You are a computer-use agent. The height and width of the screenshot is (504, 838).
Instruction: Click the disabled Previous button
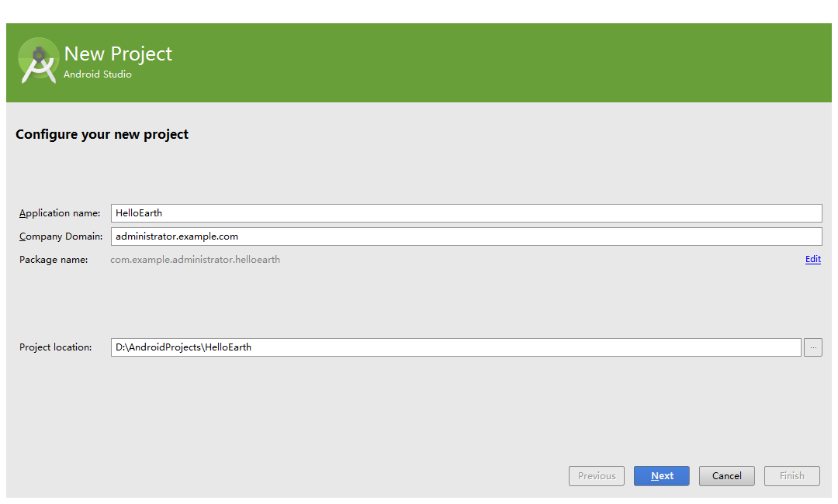[597, 476]
